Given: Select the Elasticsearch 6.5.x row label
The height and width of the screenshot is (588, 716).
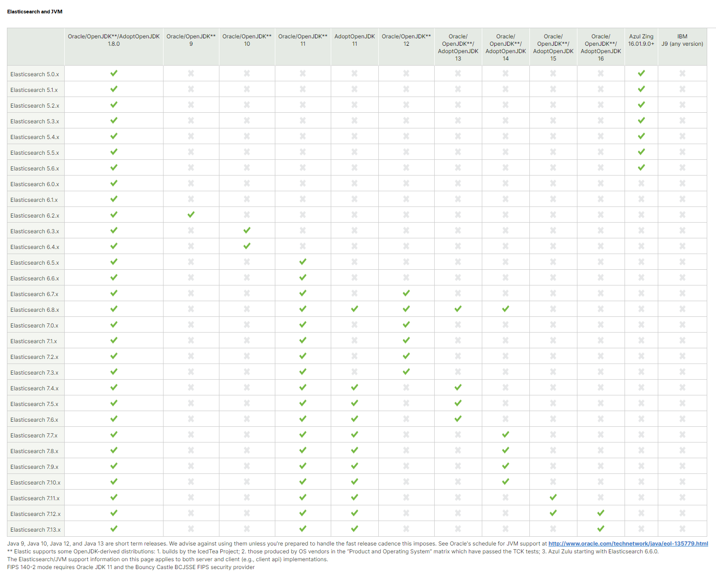Looking at the screenshot, I should 35,263.
